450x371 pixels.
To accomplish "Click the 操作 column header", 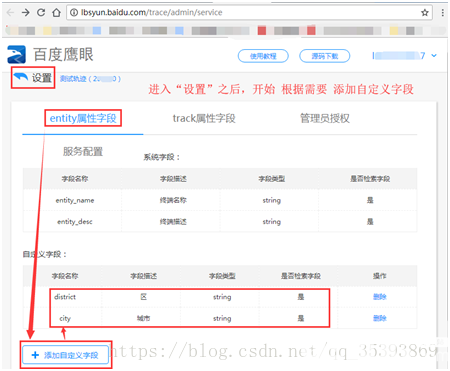I will [380, 276].
